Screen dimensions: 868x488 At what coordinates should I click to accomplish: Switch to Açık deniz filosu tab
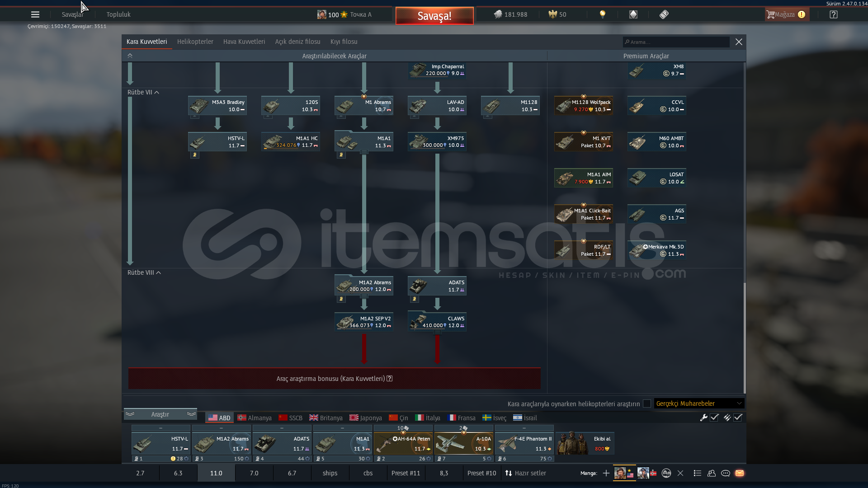point(297,42)
